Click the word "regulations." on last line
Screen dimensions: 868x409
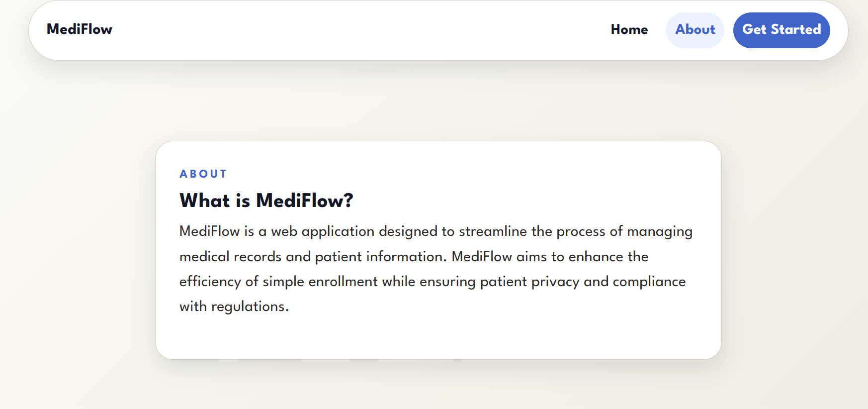point(250,307)
